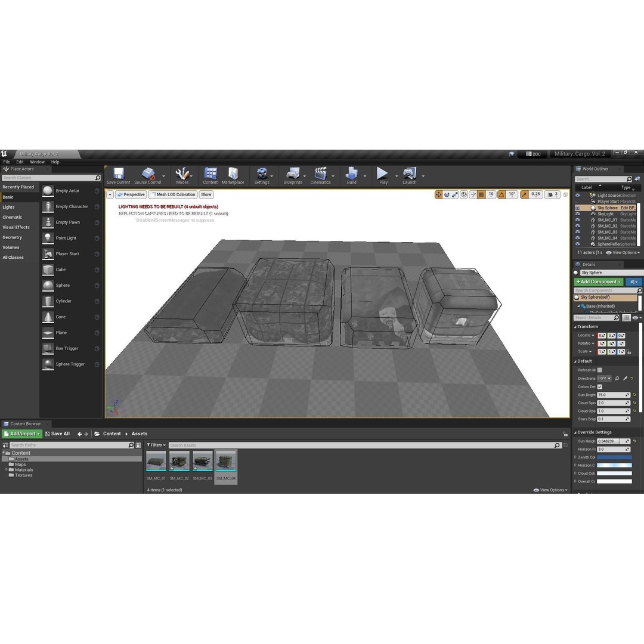Select the Visual Effects category

click(16, 227)
